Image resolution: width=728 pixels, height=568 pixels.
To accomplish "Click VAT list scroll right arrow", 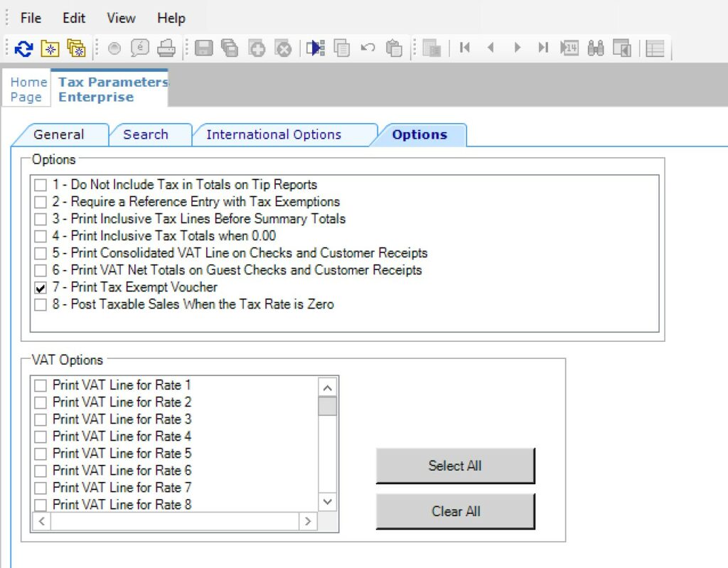I will pyautogui.click(x=308, y=521).
